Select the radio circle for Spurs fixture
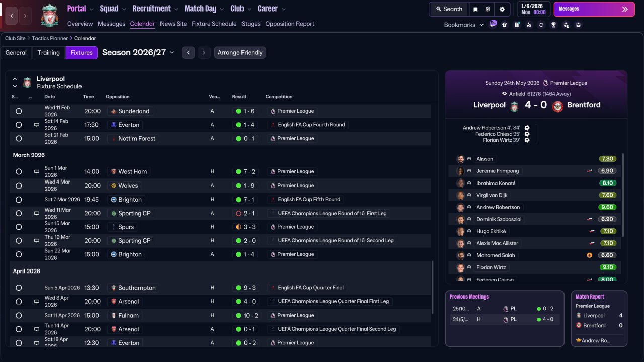The width and height of the screenshot is (644, 362). tap(19, 227)
